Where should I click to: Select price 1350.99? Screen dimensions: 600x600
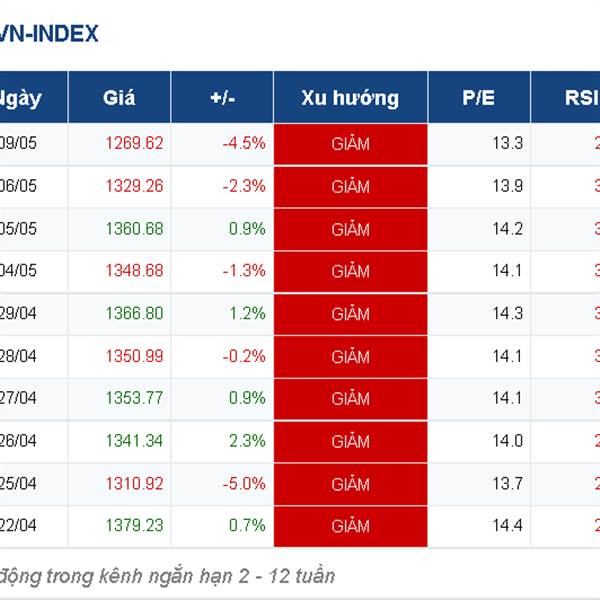pyautogui.click(x=134, y=356)
